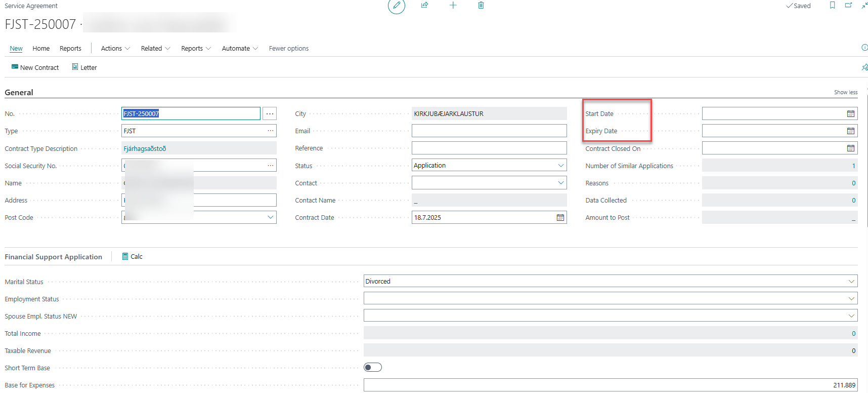
Task: Open the Related menu
Action: coord(155,49)
